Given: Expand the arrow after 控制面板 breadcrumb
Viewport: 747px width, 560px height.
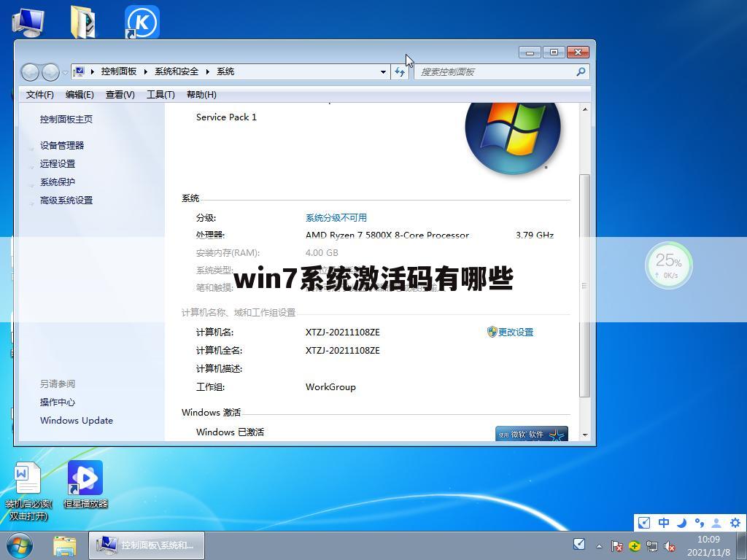Looking at the screenshot, I should pyautogui.click(x=146, y=71).
